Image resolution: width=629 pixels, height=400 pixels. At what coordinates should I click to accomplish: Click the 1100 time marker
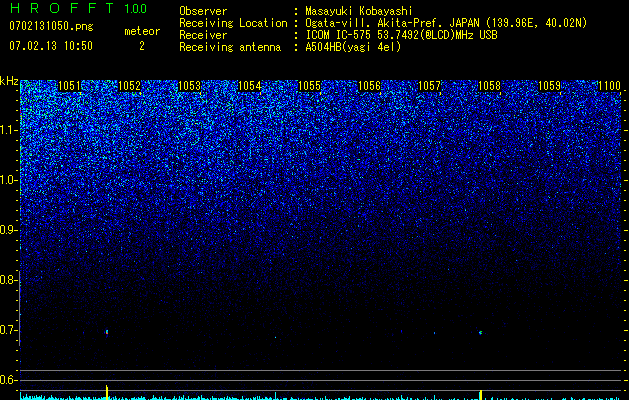tap(609, 86)
